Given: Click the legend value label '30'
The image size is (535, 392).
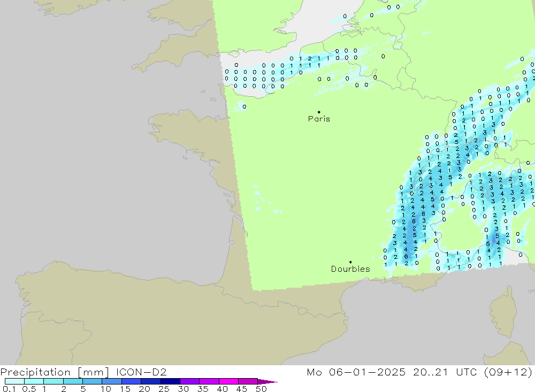Looking at the screenshot, I should (183, 389).
